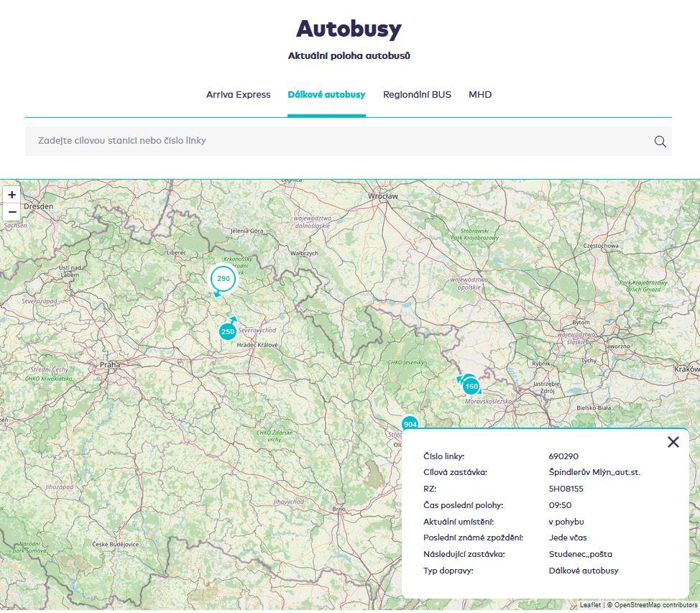Click last position time 09:50
Screen dimensions: 700x613
[x=561, y=505]
